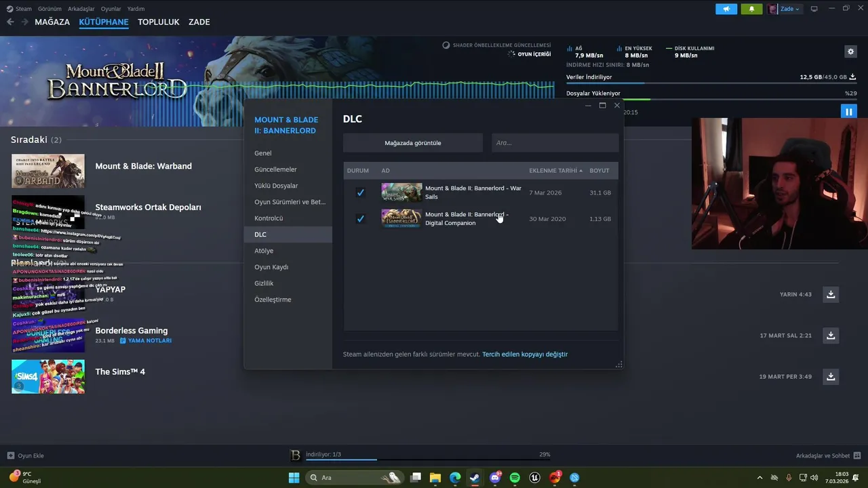Image resolution: width=868 pixels, height=488 pixels.
Task: Sort DLC list by BOYUT column
Action: [x=599, y=171]
